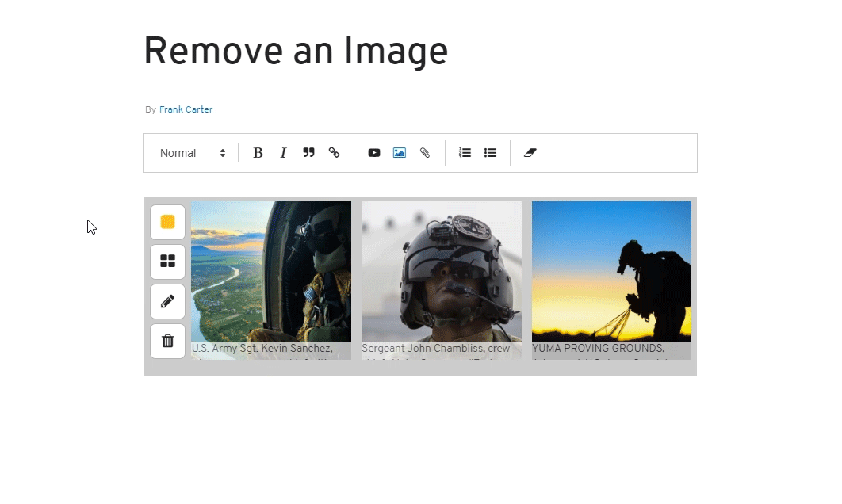Edit the gallery with the pencil icon

tap(167, 301)
